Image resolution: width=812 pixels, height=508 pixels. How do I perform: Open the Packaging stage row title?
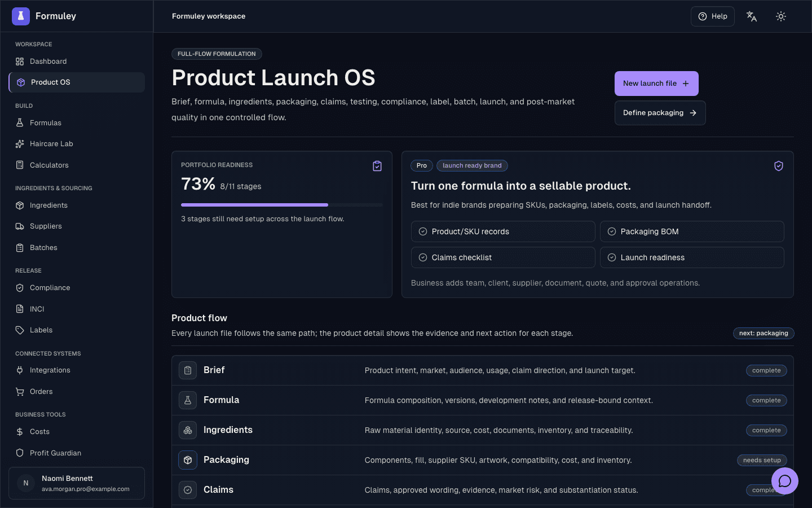click(226, 460)
